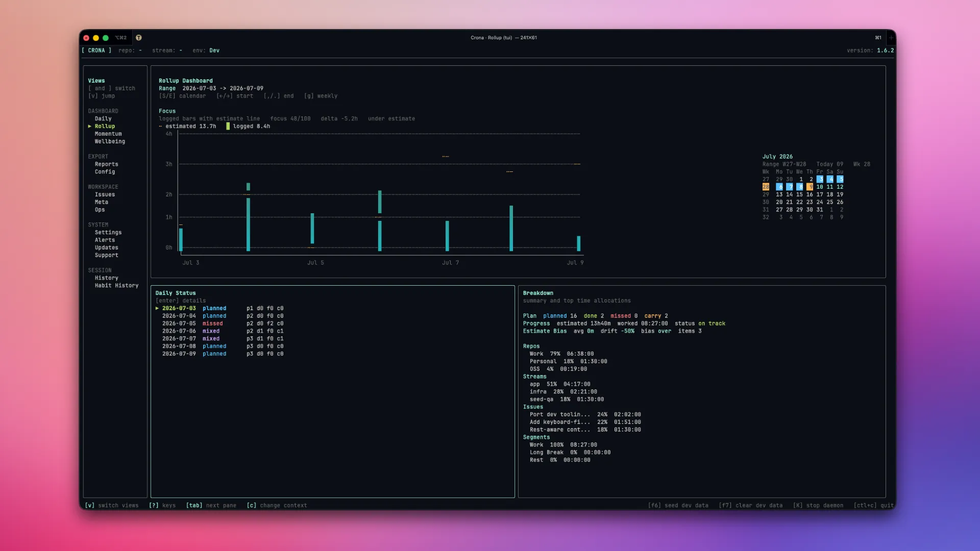Open Issues in Workspace section
This screenshot has width=980, height=551.
tap(105, 195)
